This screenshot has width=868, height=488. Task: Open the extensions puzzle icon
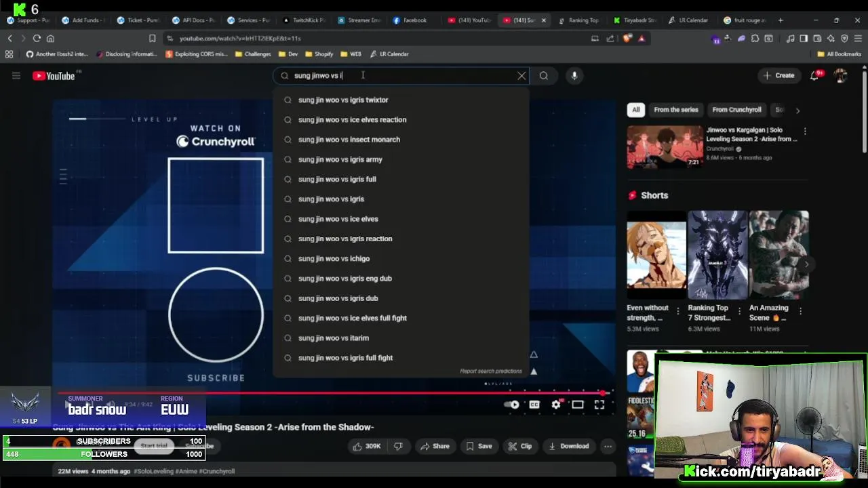coord(756,39)
